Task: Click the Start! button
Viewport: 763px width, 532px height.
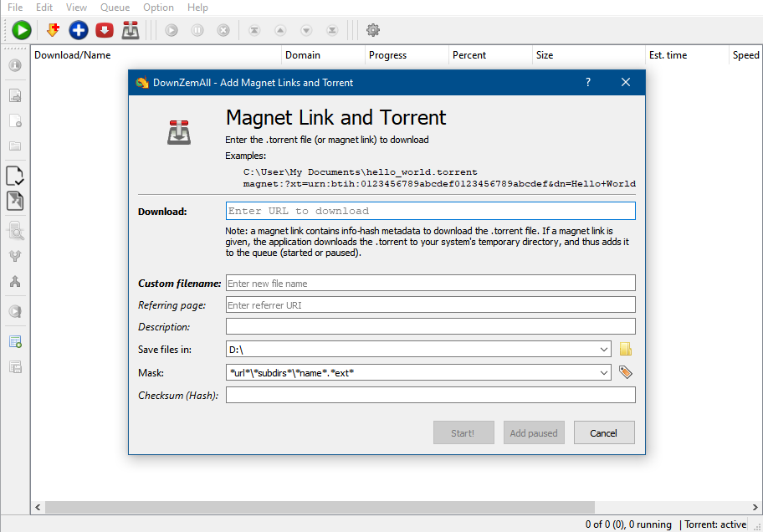Action: [x=463, y=432]
